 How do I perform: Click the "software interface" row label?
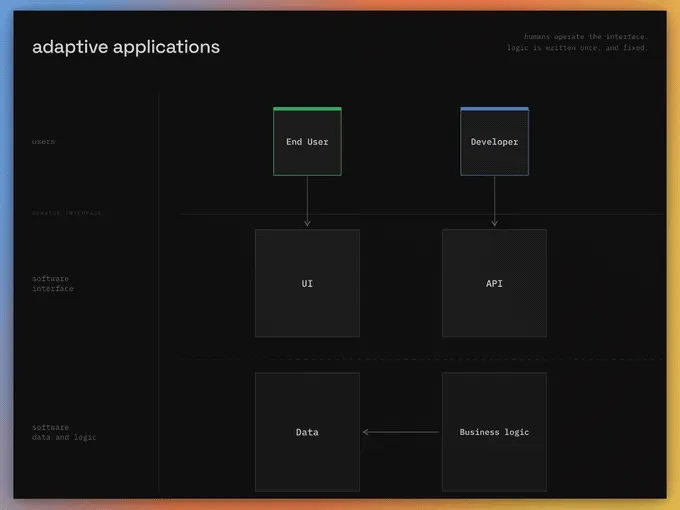(53, 284)
